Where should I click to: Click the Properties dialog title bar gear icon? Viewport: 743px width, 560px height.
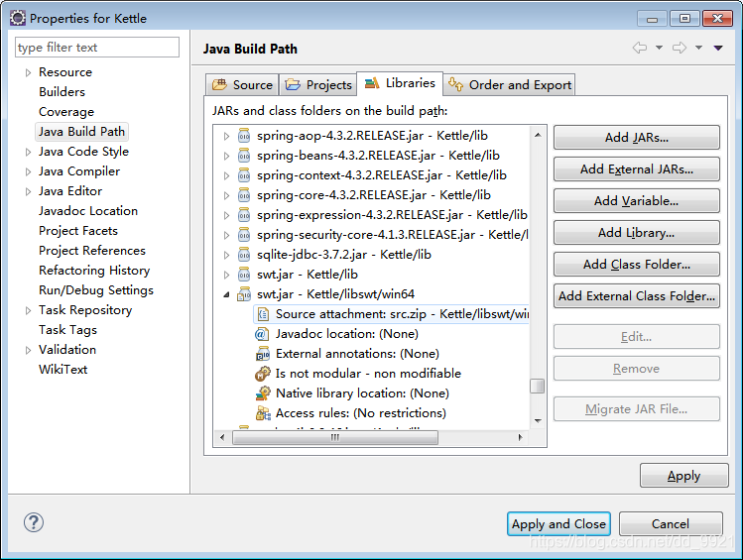[x=18, y=18]
